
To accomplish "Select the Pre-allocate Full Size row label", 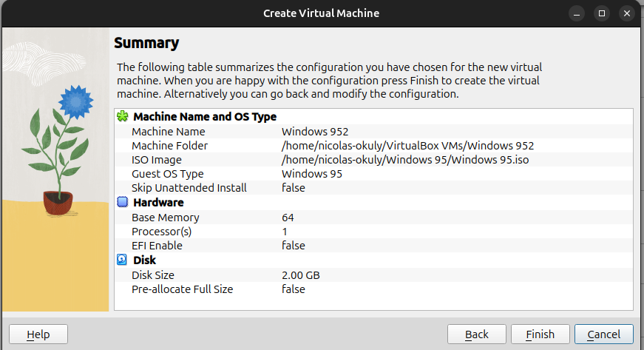I will point(183,289).
